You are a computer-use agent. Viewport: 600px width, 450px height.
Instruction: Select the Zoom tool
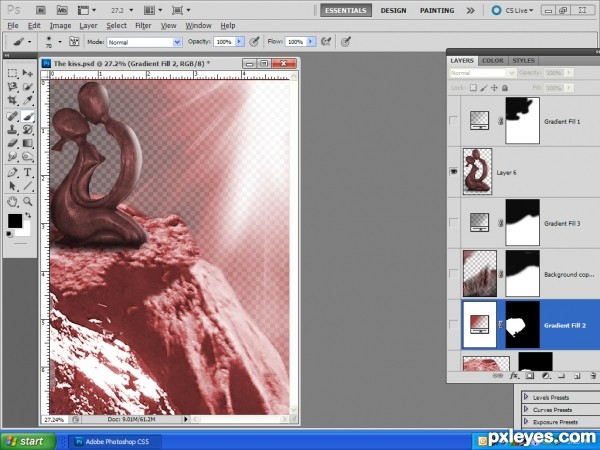(28, 201)
